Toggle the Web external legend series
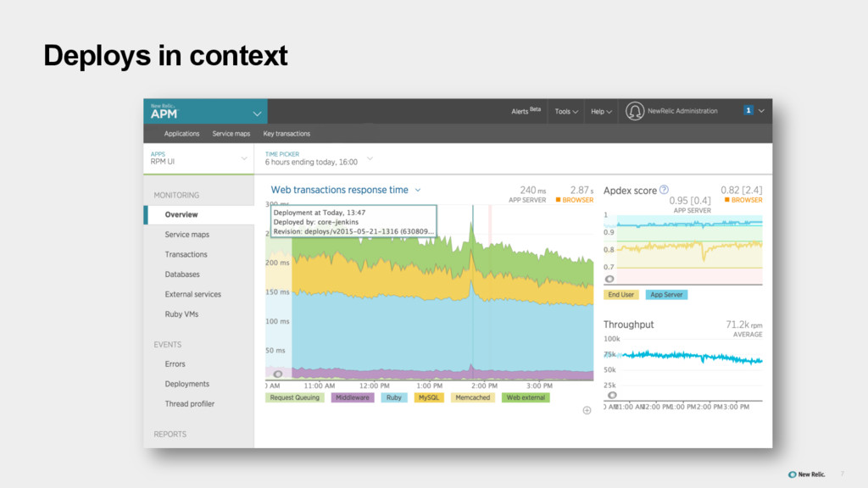This screenshot has height=488, width=868. (x=526, y=397)
